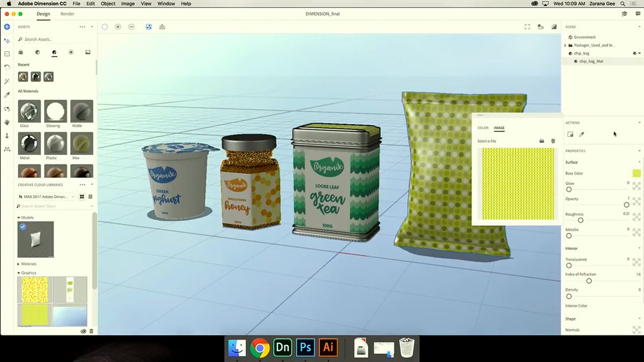644x362 pixels.
Task: Click the Roughness slider handle
Action: tap(581, 220)
